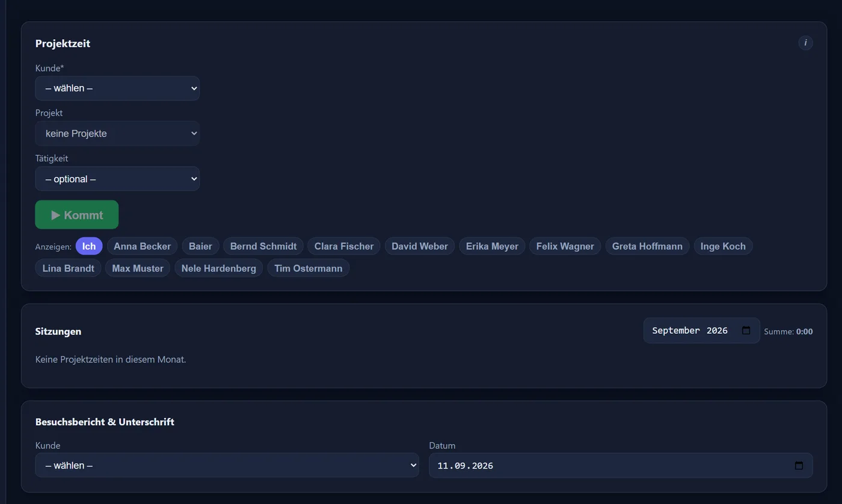Click the Tätigkeit field label
The image size is (842, 504).
pos(52,158)
